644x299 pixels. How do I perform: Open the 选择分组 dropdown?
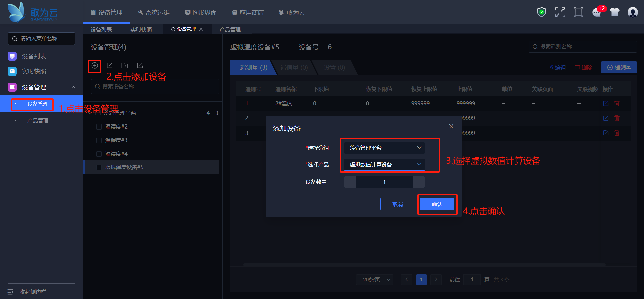384,148
